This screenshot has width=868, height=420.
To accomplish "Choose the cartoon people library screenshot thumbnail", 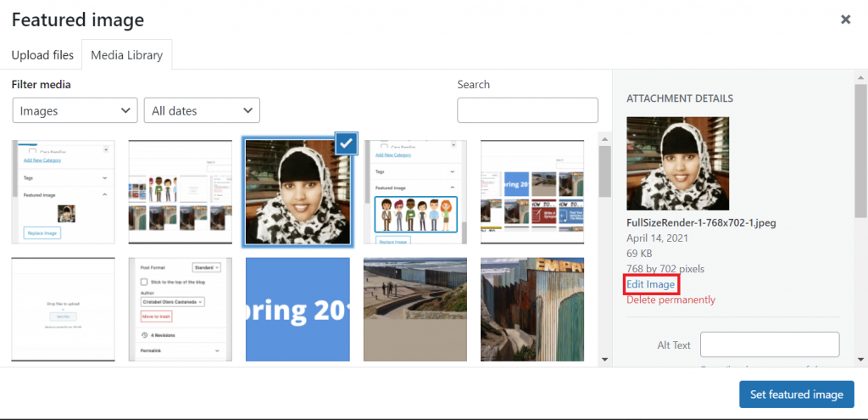I will coord(181,193).
